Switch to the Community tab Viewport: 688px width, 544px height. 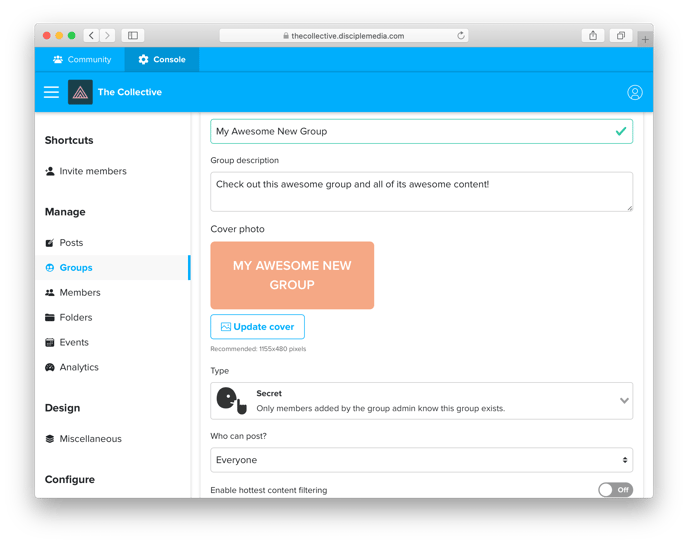coord(82,59)
